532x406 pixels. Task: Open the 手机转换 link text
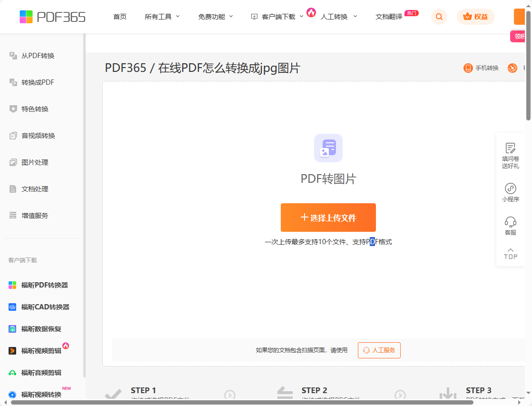tap(487, 68)
